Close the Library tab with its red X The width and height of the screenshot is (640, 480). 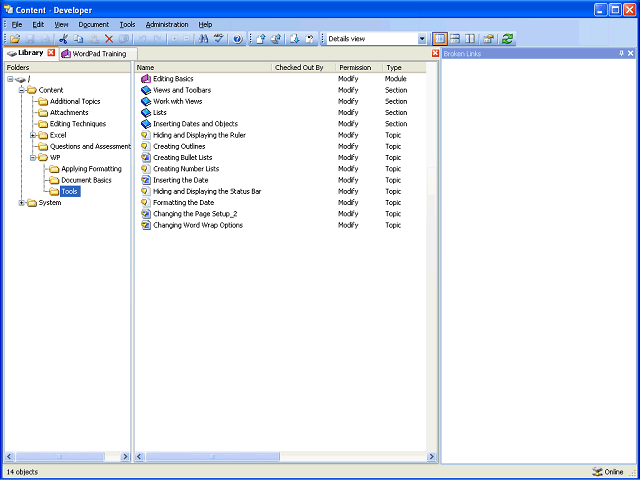tap(51, 53)
